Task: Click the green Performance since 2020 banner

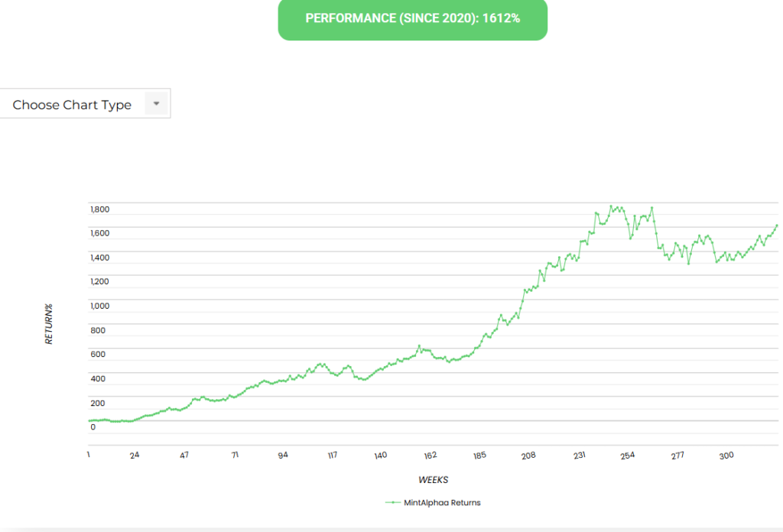Action: (x=412, y=18)
